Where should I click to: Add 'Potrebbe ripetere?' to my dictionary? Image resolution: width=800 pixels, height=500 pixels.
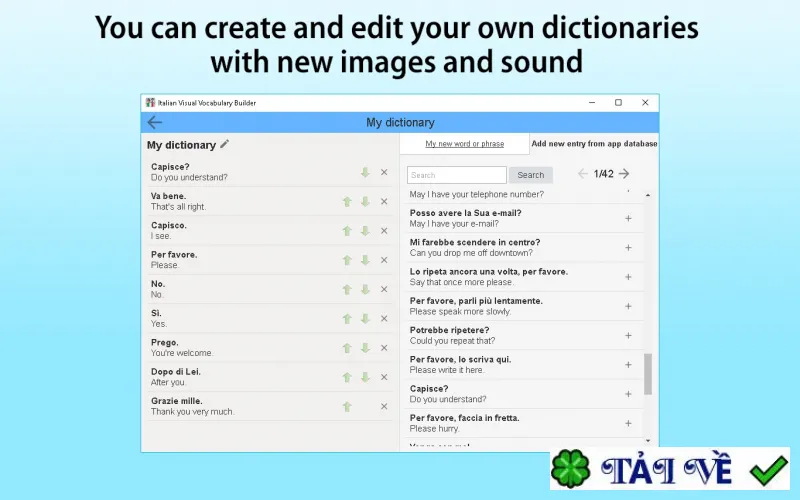tap(629, 336)
